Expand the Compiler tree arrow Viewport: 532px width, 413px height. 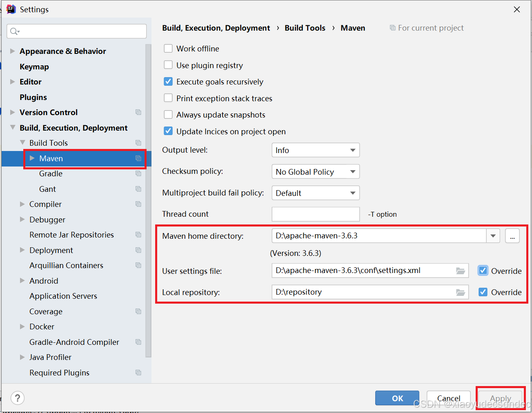pos(22,204)
